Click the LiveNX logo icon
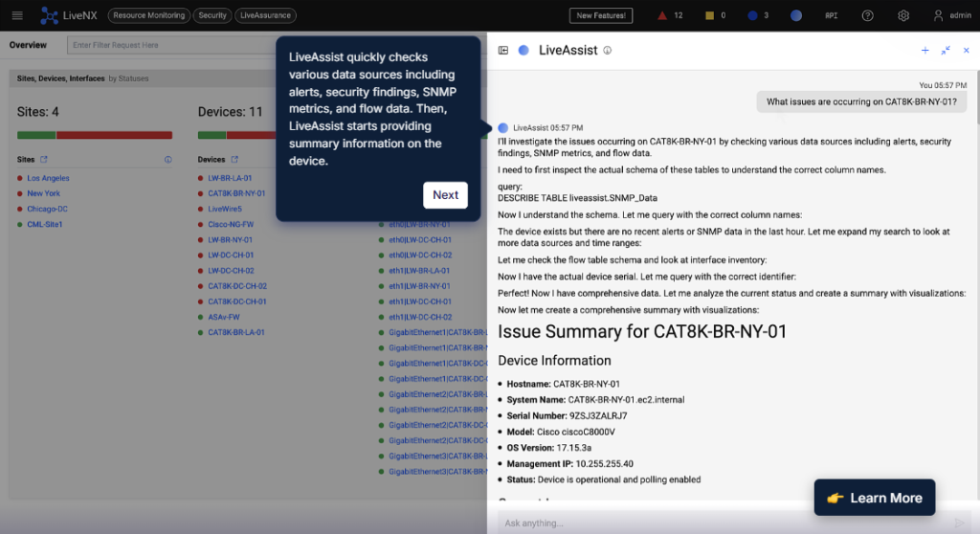Screen dimensions: 980x534 click(x=50, y=15)
